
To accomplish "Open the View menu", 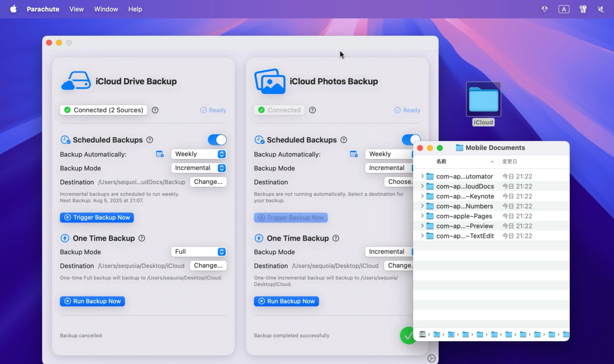I will (76, 9).
